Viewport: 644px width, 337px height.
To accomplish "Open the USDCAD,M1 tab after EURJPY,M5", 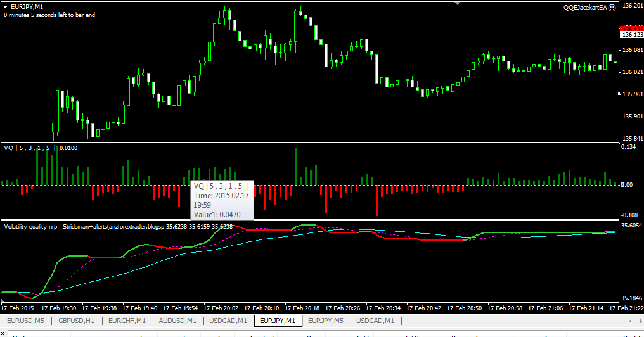I will (375, 321).
